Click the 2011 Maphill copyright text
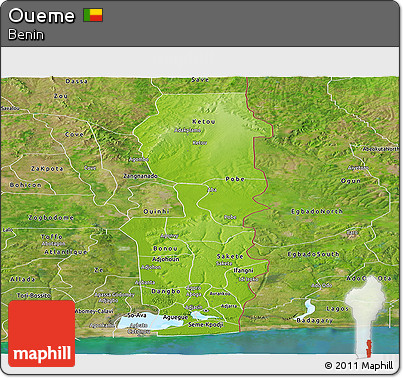Image resolution: width=403 pixels, height=378 pixels. (x=359, y=365)
